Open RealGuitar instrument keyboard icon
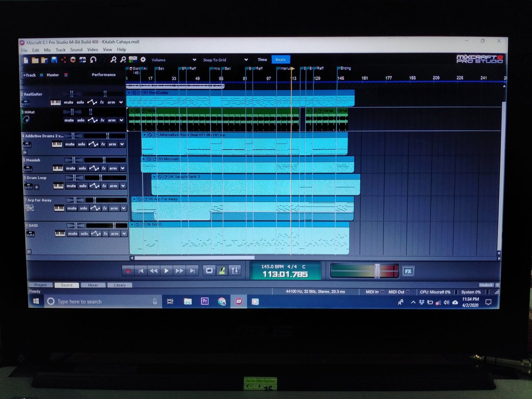Viewport: 532px width, 399px height. click(x=55, y=102)
